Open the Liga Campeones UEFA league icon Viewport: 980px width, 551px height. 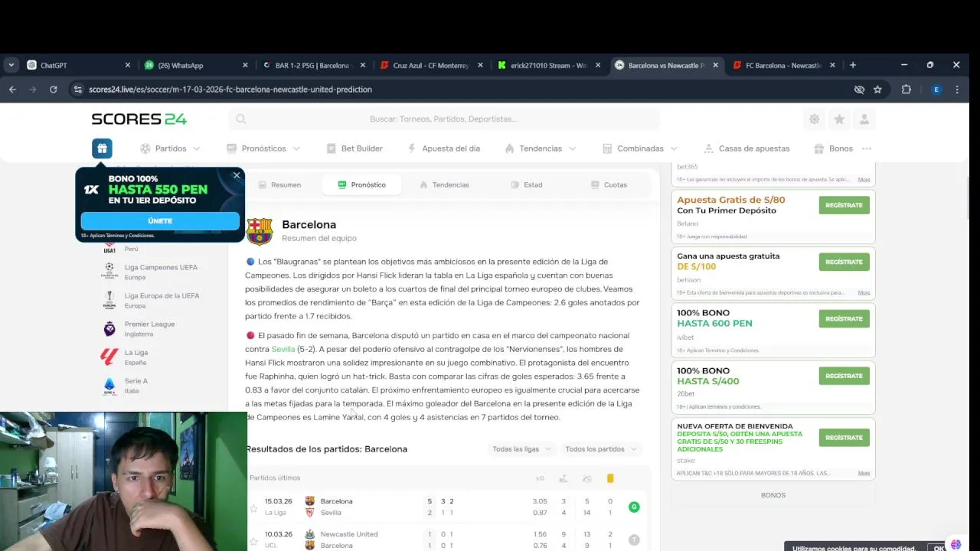[x=109, y=272]
